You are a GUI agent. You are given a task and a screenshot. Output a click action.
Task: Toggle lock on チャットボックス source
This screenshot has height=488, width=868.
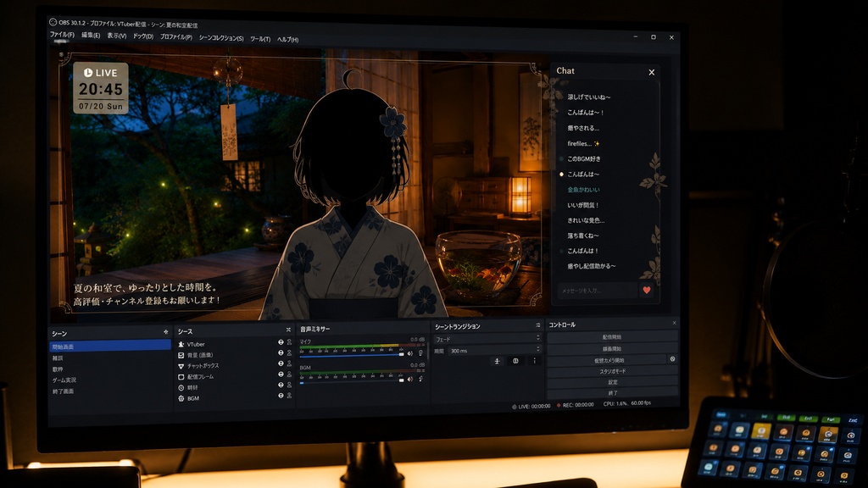pyautogui.click(x=289, y=363)
